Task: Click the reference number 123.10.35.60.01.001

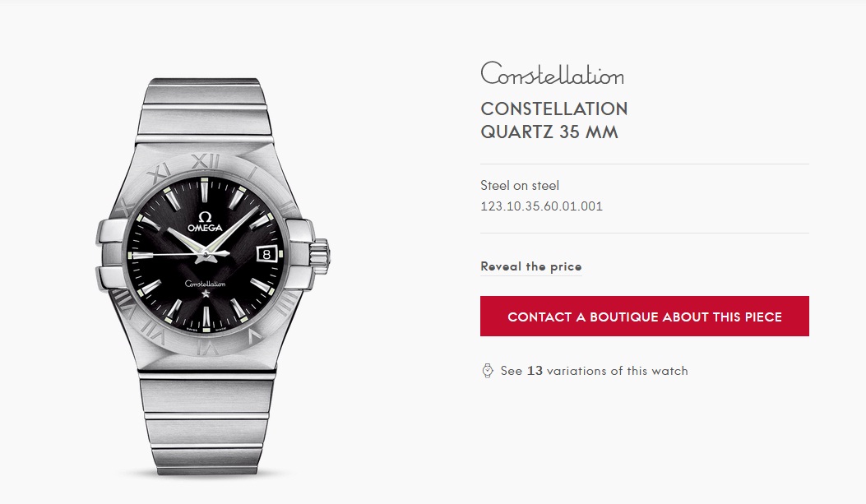Action: coord(541,206)
